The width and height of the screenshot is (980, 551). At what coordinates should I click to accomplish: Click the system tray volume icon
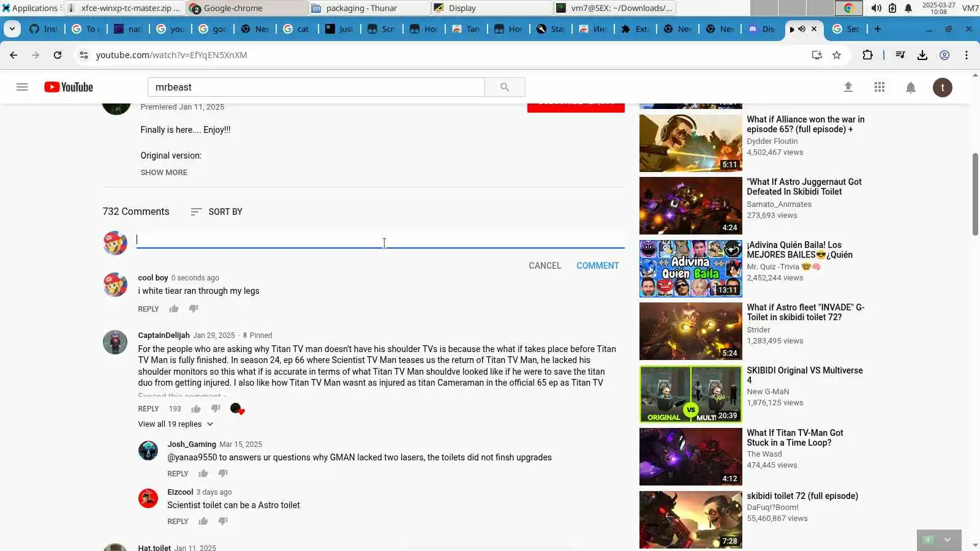876,8
